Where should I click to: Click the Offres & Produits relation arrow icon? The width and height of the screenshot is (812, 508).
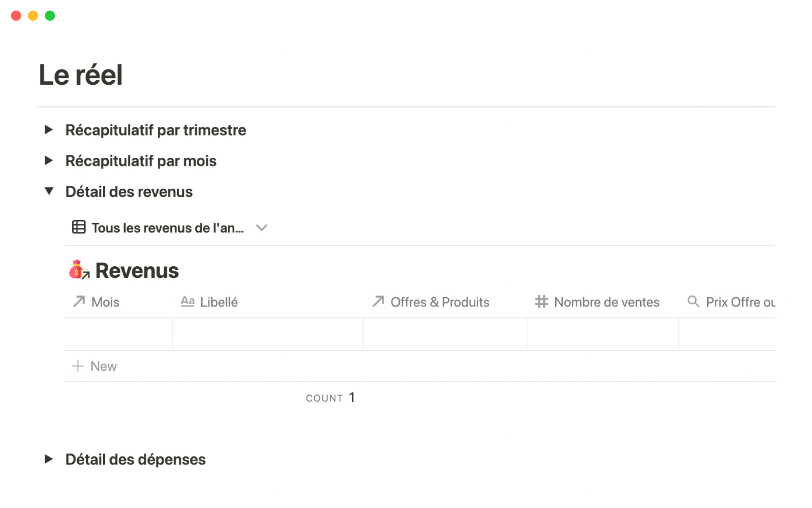(378, 302)
